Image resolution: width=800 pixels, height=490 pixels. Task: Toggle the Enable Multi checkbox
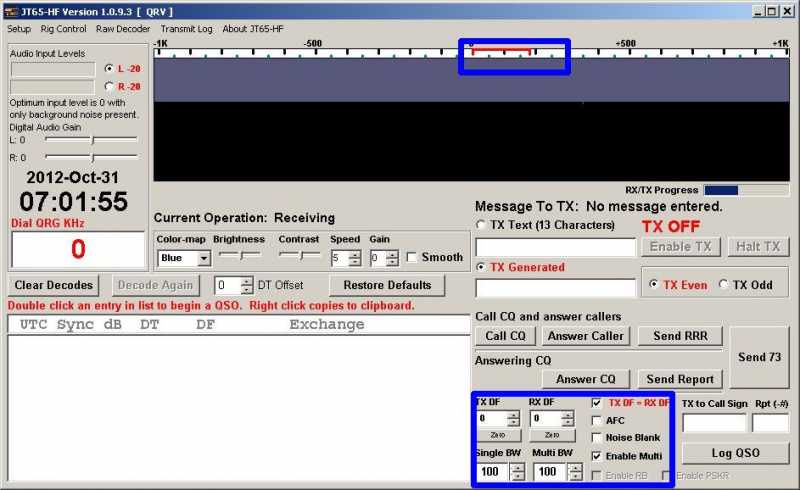point(596,456)
